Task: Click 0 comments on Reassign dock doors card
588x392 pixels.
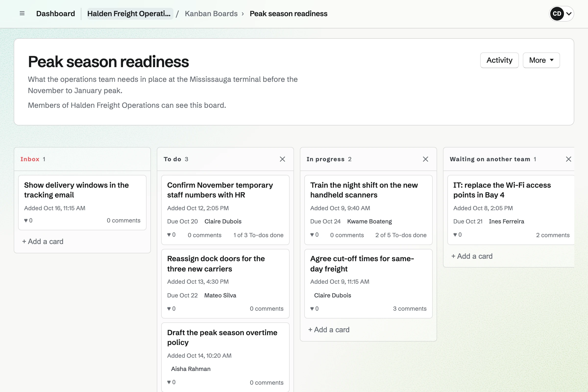Action: click(267, 309)
